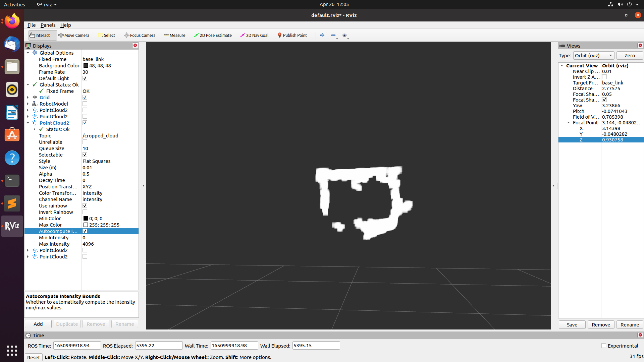
Task: Activate the Focus Camera tool
Action: (x=140, y=35)
